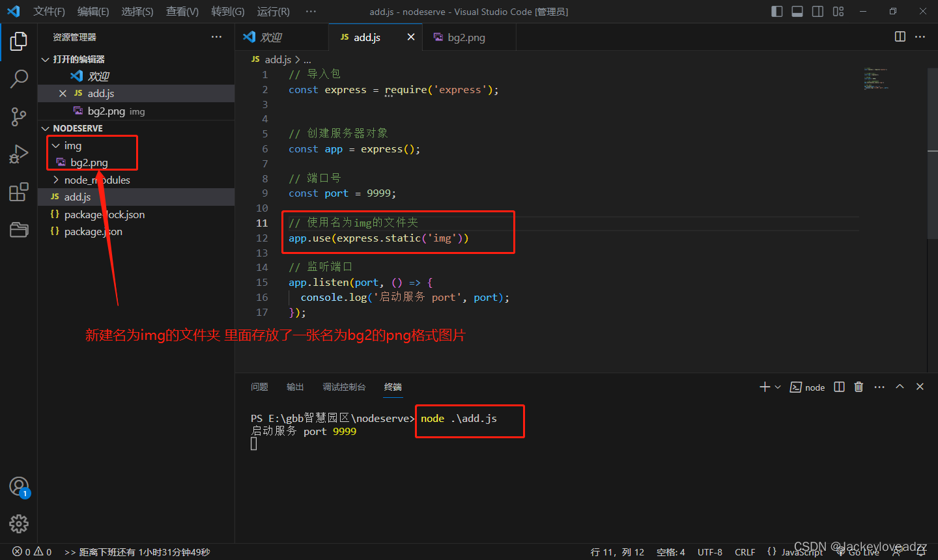Viewport: 938px width, 560px height.
Task: Open the Search view in the Activity Bar
Action: 18,78
